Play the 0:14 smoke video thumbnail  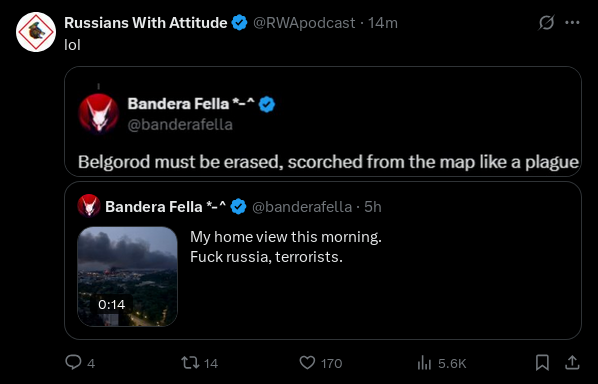point(127,276)
